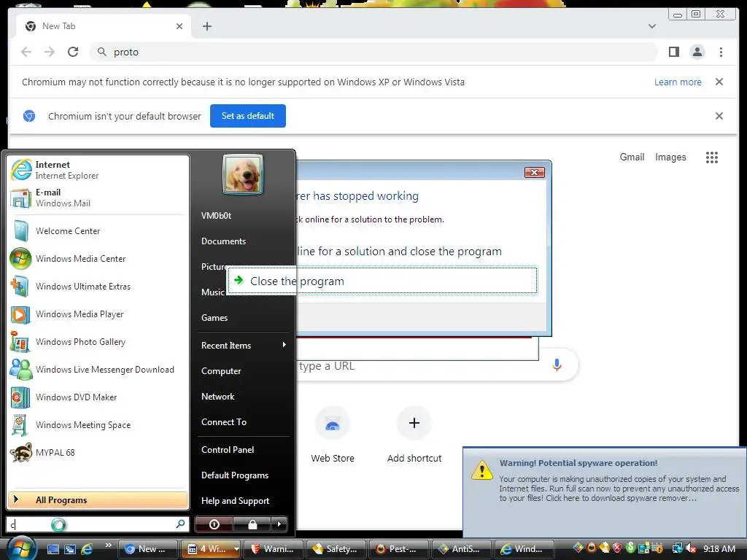Open Help and Support
This screenshot has height=560, width=747.
pos(236,501)
